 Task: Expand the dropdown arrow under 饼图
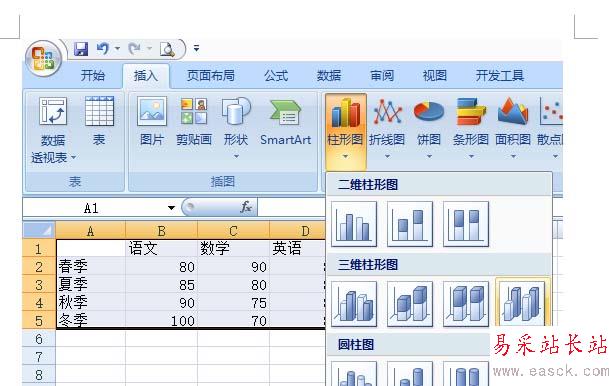[429, 156]
